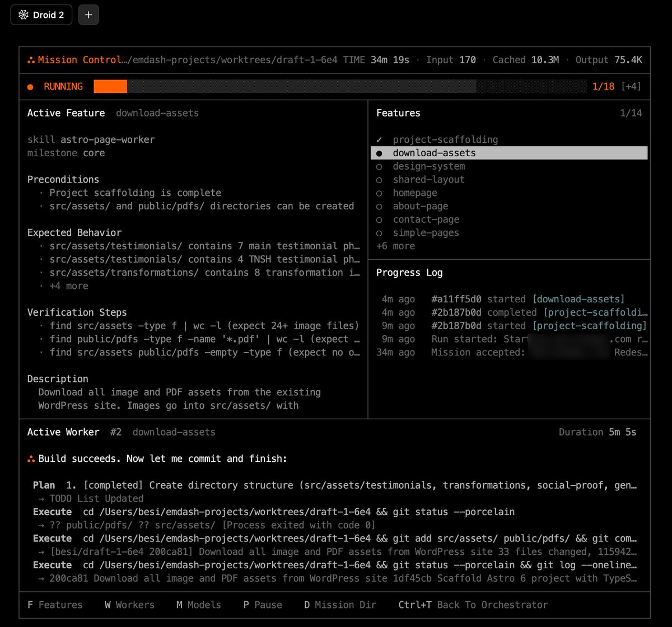Image resolution: width=672 pixels, height=627 pixels.
Task: Click the circle marker beside contact-page
Action: [x=379, y=220]
